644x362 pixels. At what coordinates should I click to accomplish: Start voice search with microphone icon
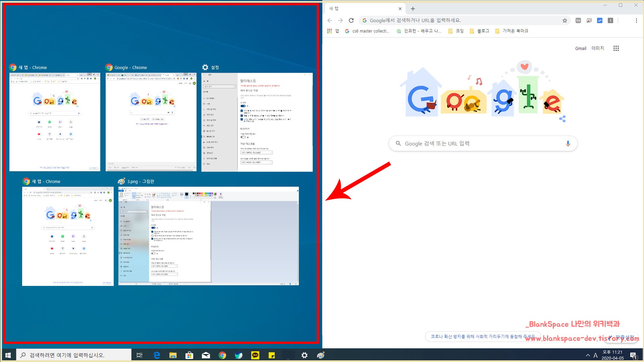click(x=568, y=143)
